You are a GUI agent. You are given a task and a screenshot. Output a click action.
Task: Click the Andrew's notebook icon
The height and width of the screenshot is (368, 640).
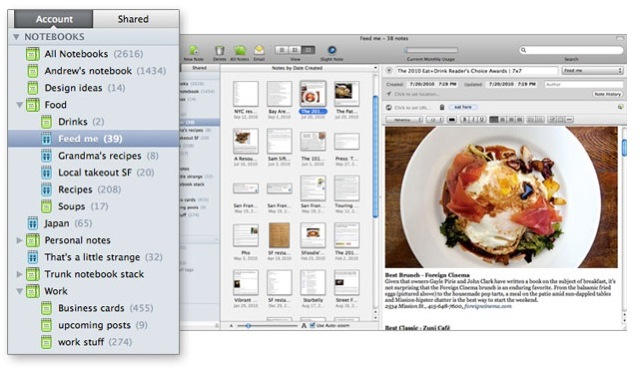point(33,71)
